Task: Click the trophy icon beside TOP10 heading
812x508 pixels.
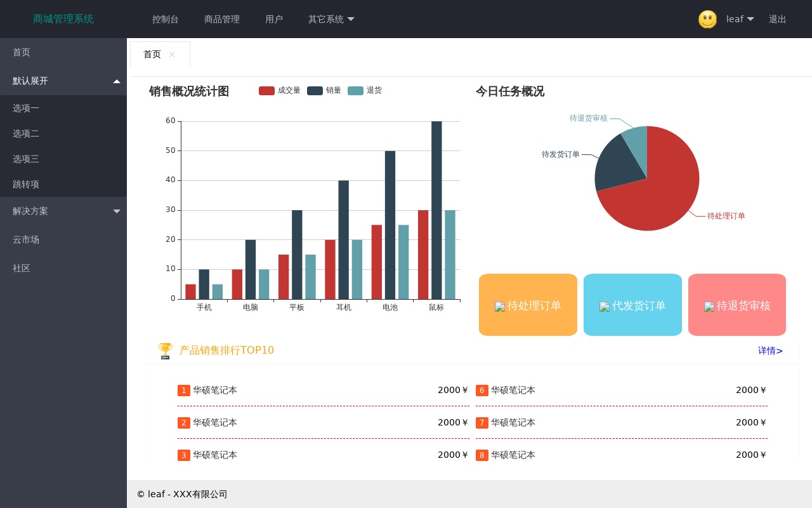Action: pyautogui.click(x=165, y=351)
